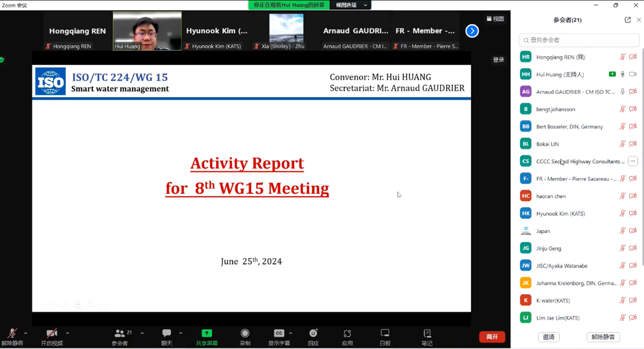The image size is (644, 349).
Task: Select participant name Hyunook Kim (KATS) in list
Action: 560,213
